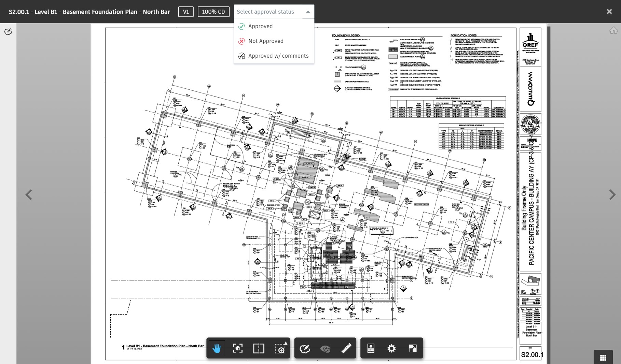Select Approved w/ comments option

click(x=278, y=56)
